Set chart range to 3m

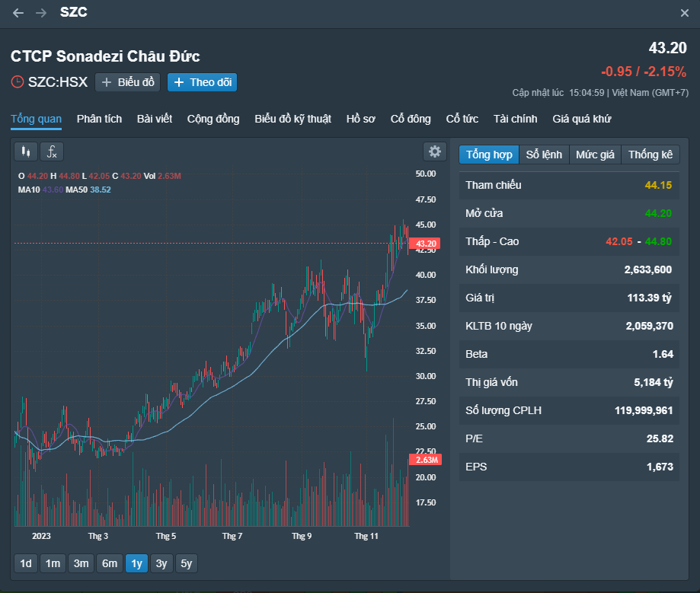click(x=82, y=563)
